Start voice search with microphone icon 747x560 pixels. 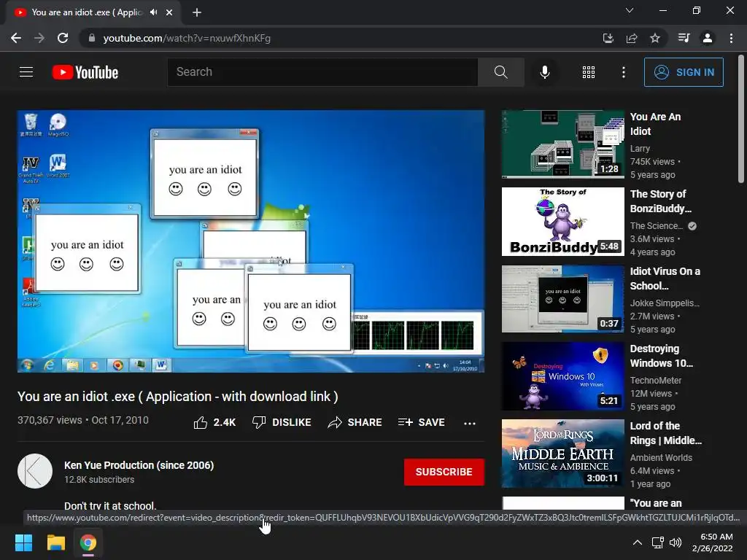544,72
